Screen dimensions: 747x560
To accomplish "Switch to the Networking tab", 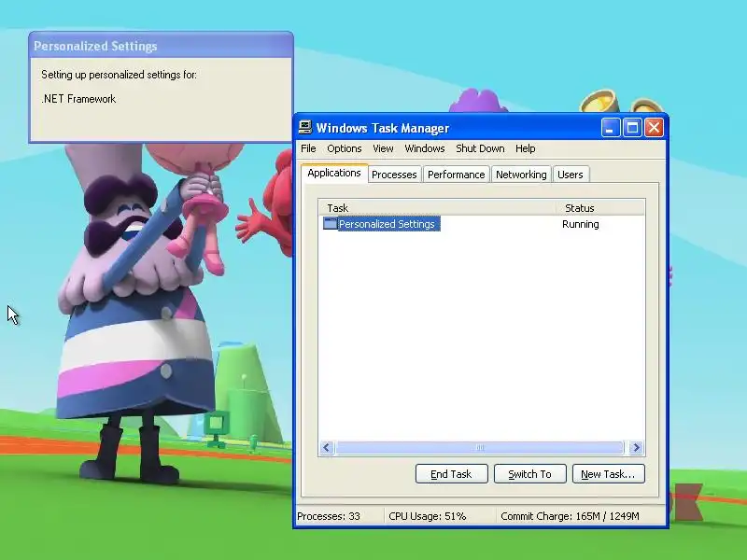I will click(x=521, y=175).
